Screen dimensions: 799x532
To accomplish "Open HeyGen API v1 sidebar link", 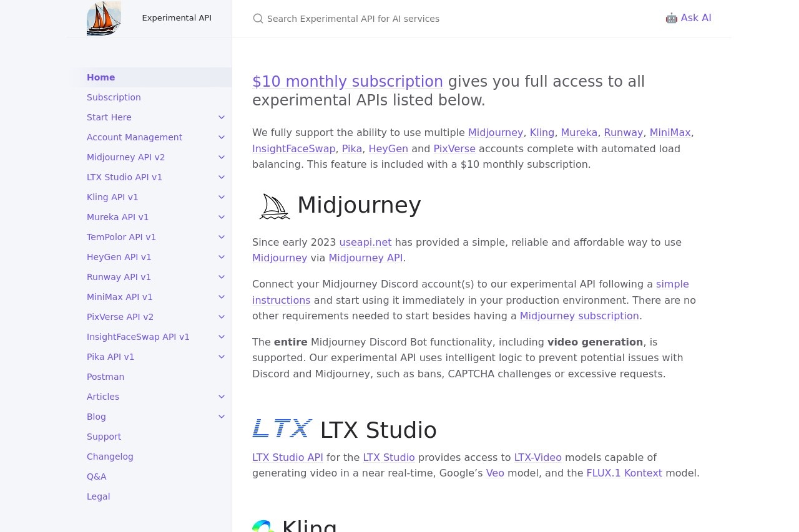I will tap(119, 257).
